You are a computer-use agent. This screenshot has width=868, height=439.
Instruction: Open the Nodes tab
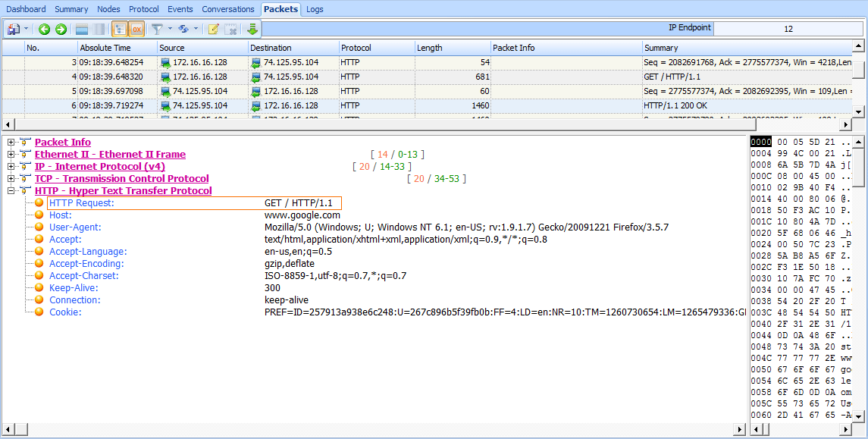[108, 9]
